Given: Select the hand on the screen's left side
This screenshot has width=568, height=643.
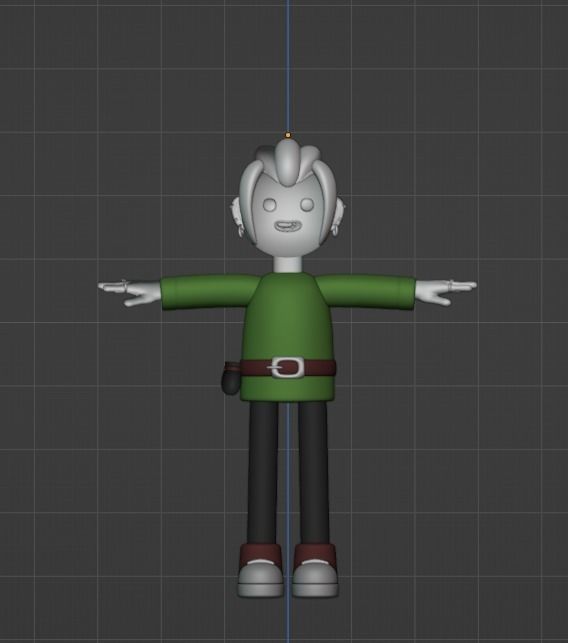Looking at the screenshot, I should (x=130, y=293).
